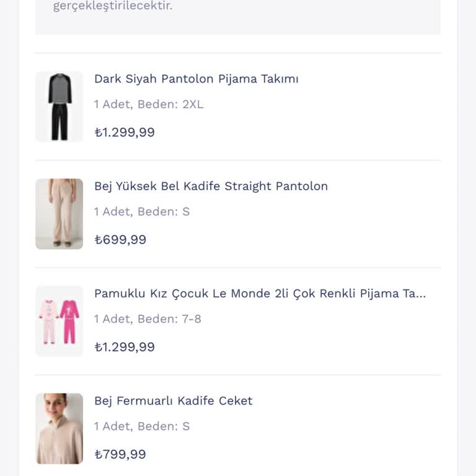The image size is (476, 476).
Task: Click the 1 Adet quantity of Straight Pantolon
Action: click(x=112, y=211)
